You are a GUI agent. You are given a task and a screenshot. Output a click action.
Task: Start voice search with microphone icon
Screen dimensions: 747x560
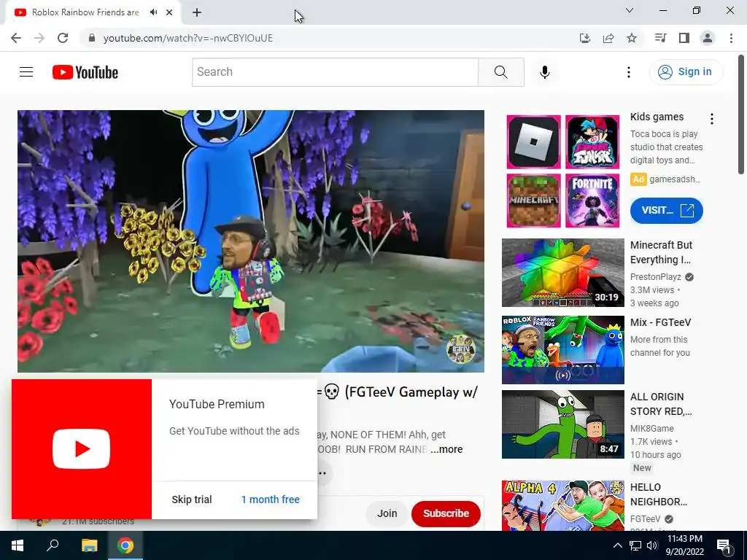(x=544, y=72)
